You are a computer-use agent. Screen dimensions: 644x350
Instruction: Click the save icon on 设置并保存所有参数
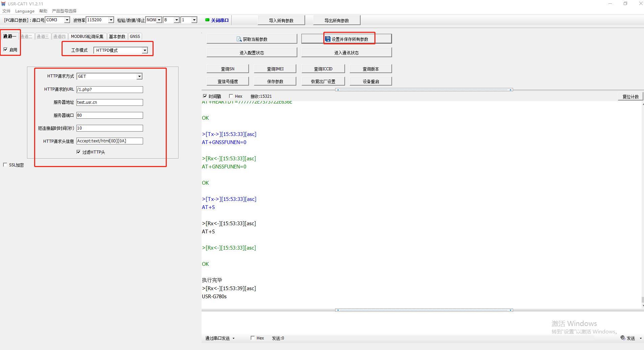(327, 39)
